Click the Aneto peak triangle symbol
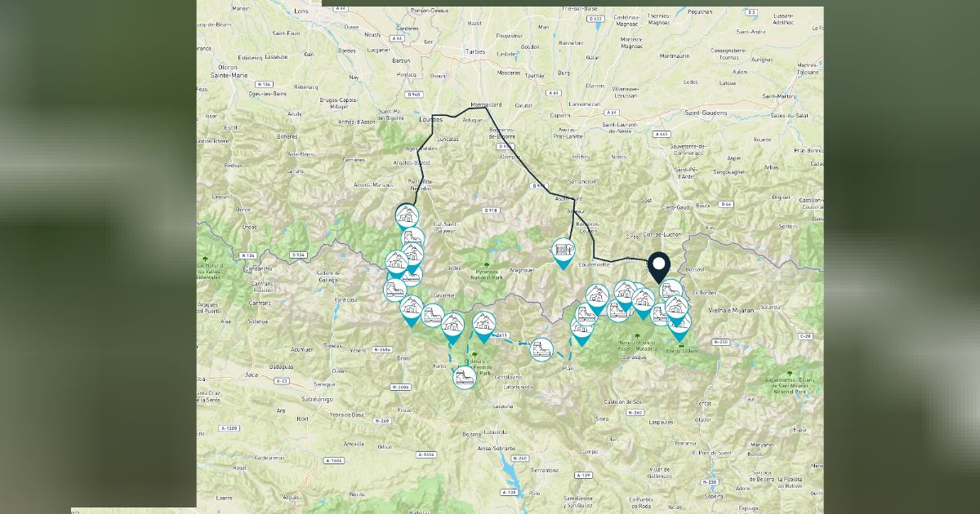This screenshot has width=980, height=514. click(682, 344)
